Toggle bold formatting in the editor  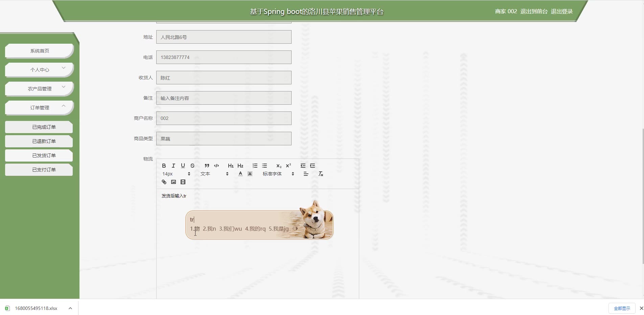(164, 166)
